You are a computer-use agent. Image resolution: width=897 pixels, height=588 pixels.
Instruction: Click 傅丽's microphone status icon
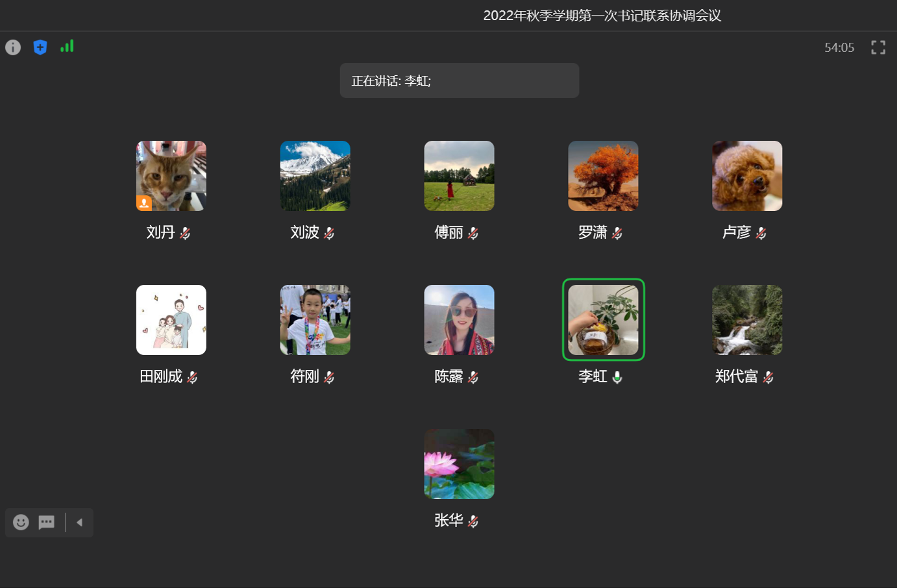(x=474, y=232)
